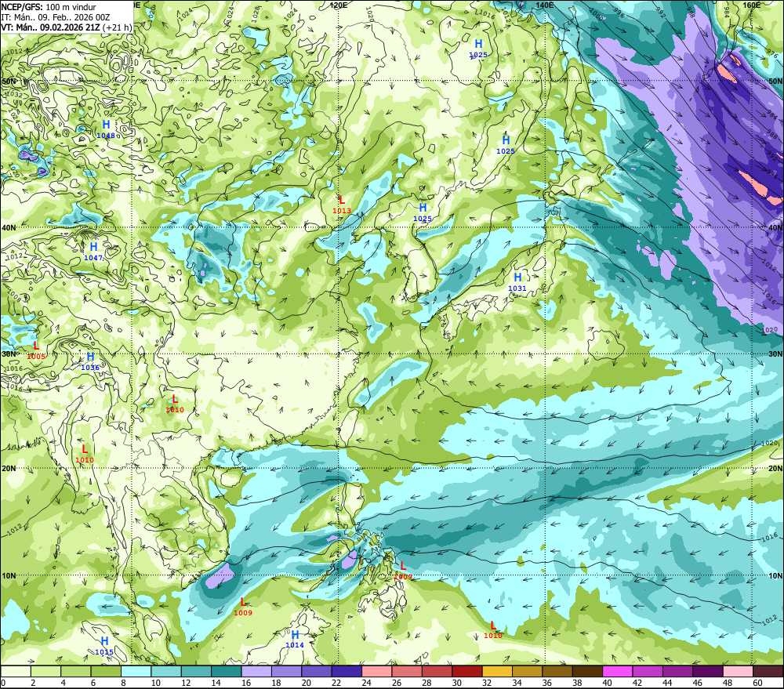Screen dimensions: 784x689
Task: Click the 'NCEP/GFS: 100 m vindur' title text
Action: pyautogui.click(x=49, y=7)
